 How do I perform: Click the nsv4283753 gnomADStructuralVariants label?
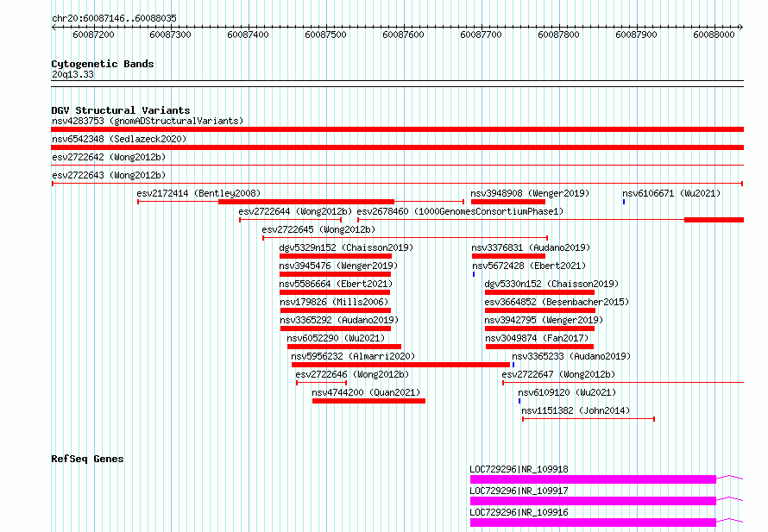(148, 121)
